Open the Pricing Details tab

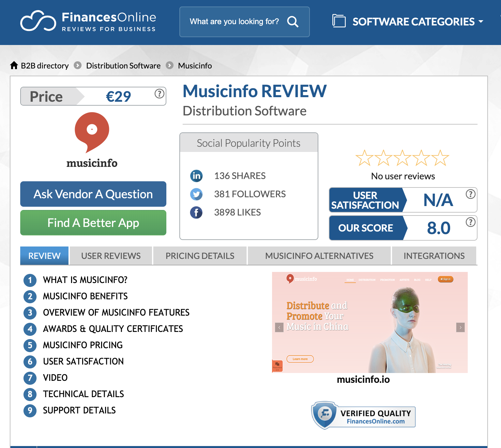click(x=200, y=256)
